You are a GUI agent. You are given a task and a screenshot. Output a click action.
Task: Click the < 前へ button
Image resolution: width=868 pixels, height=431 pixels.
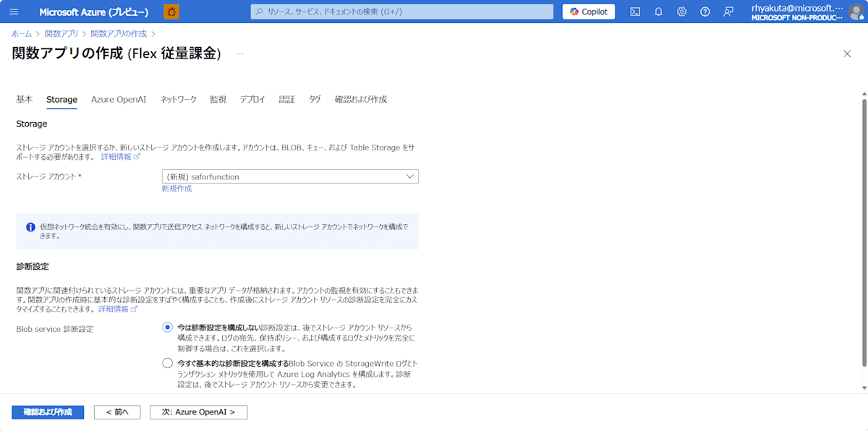[117, 412]
